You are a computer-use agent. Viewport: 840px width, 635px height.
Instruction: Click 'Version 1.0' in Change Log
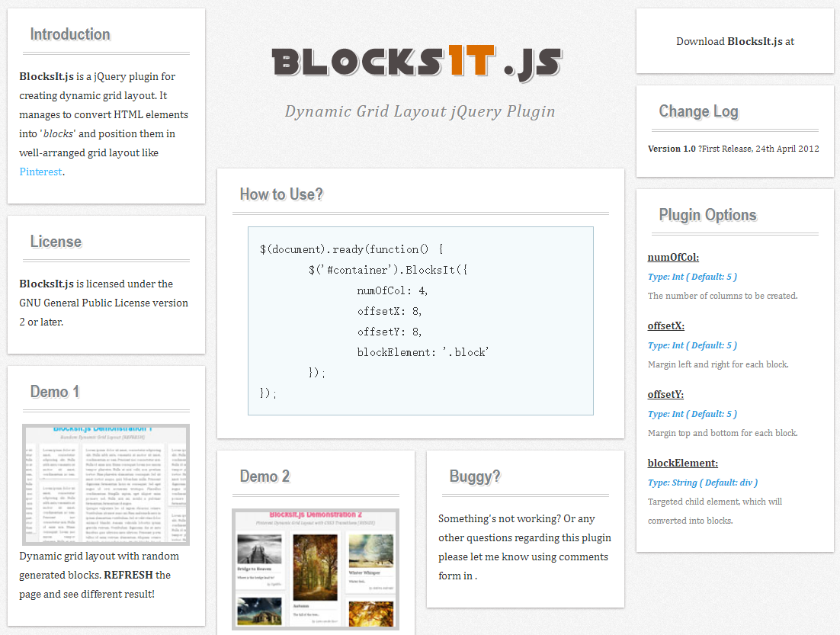(672, 149)
